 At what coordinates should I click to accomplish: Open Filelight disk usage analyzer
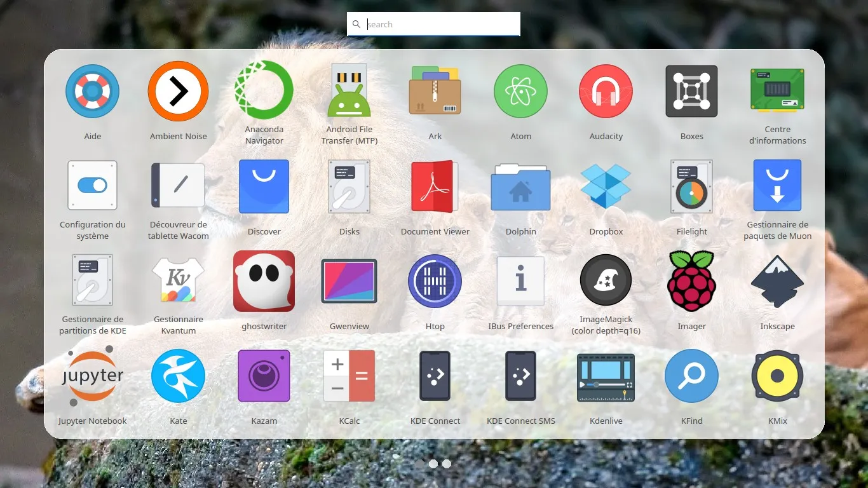[x=691, y=186]
